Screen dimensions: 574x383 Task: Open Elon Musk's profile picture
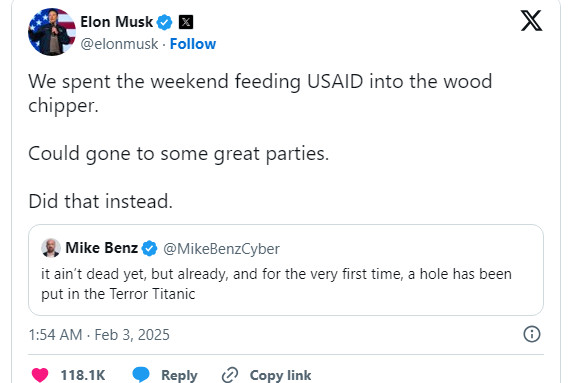click(52, 32)
